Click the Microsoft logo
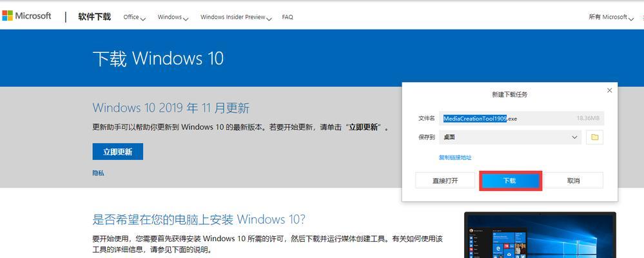Image resolution: width=644 pixels, height=258 pixels. pyautogui.click(x=27, y=16)
